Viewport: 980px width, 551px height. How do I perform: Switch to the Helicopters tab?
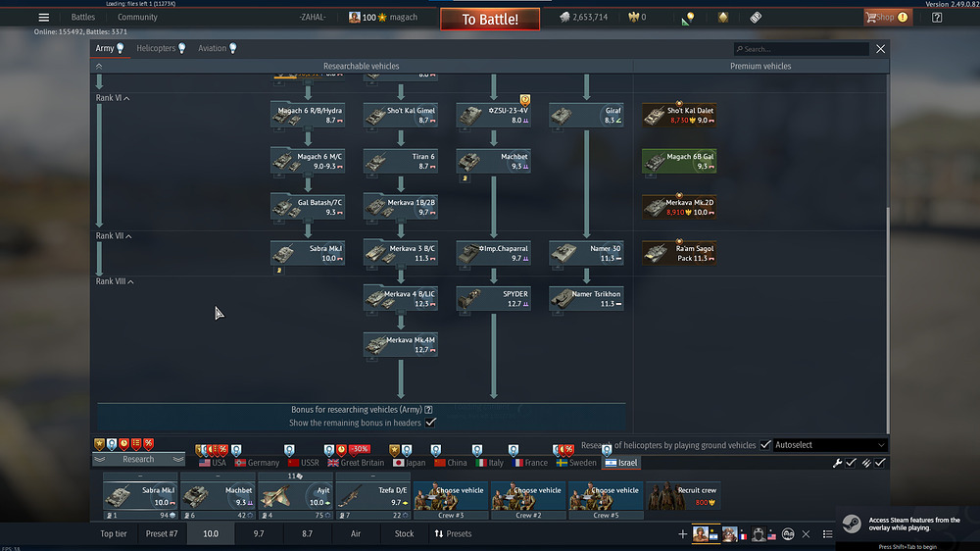click(x=161, y=48)
